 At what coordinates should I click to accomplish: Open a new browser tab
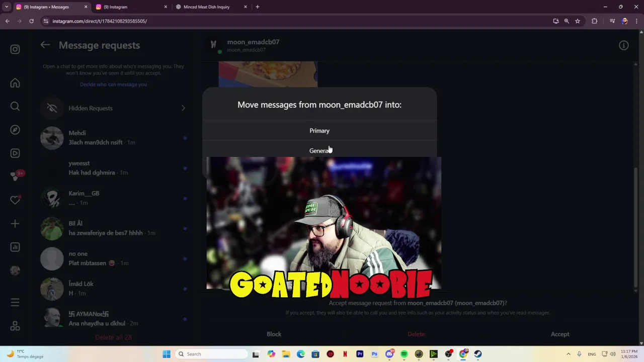(x=257, y=7)
